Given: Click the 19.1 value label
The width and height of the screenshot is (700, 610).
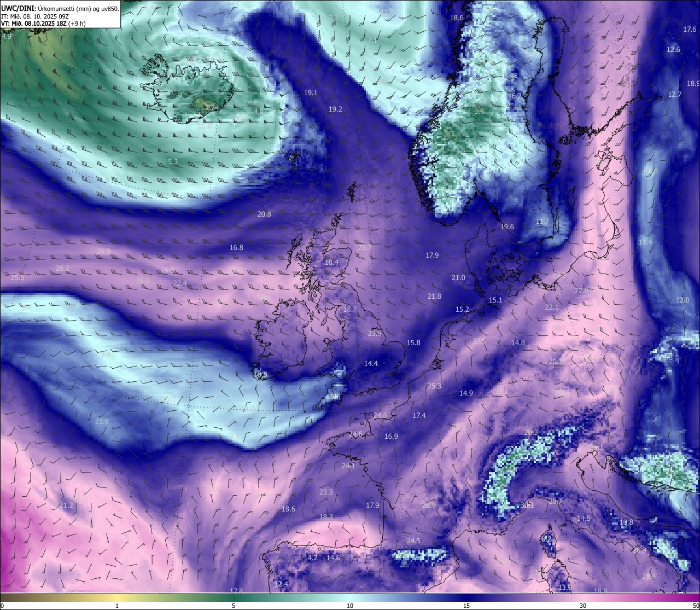Looking at the screenshot, I should [x=311, y=93].
